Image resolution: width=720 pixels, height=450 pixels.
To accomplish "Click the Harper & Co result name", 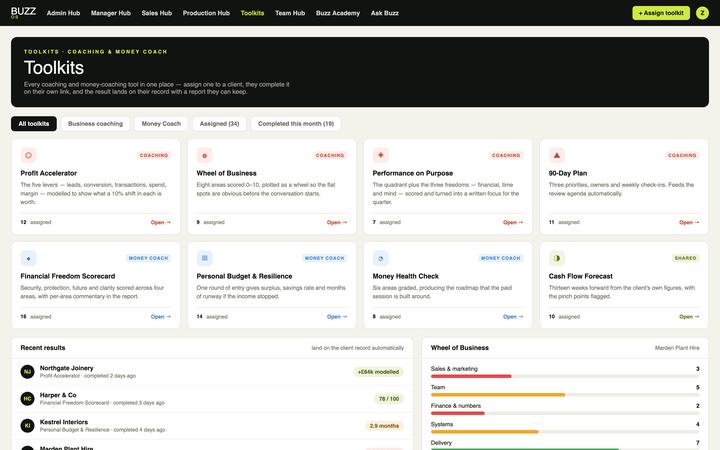I will pyautogui.click(x=58, y=395).
